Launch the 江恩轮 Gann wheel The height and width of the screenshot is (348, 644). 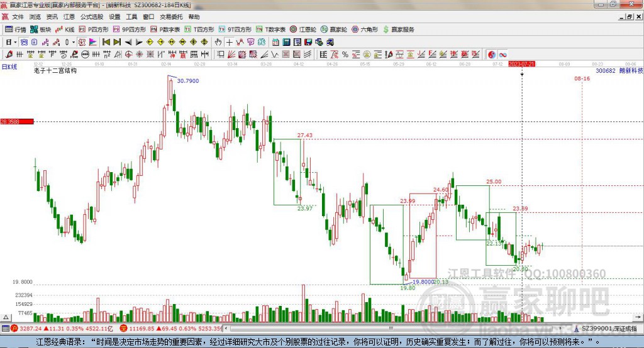click(x=303, y=30)
